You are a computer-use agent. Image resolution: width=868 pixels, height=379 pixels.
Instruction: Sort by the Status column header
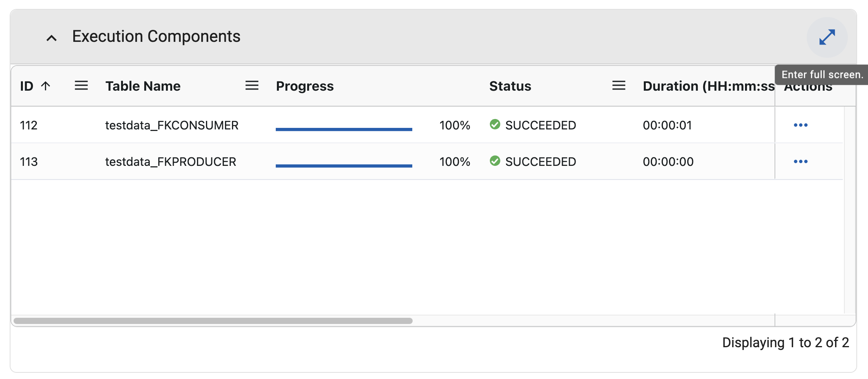tap(510, 86)
